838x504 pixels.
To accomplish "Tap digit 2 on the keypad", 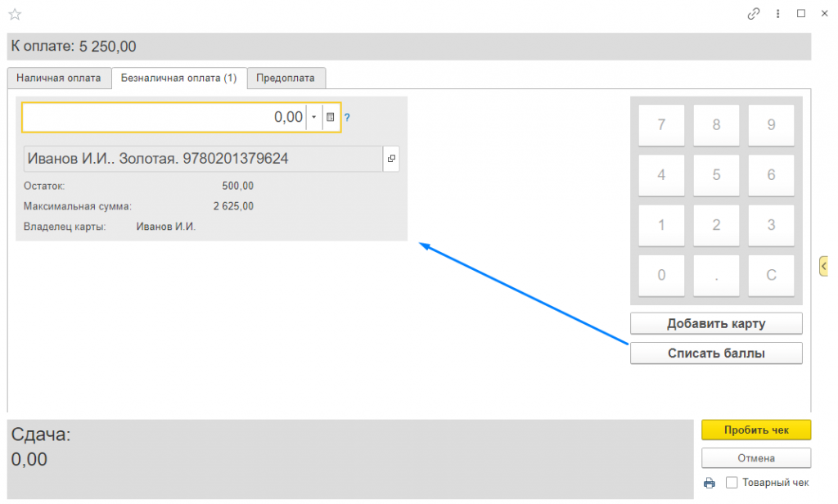I will (x=716, y=225).
